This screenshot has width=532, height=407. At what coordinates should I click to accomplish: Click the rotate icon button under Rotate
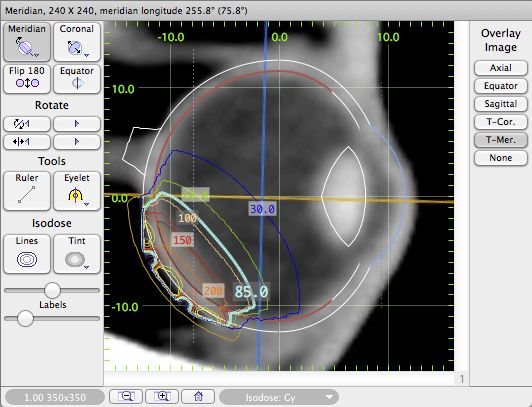[x=27, y=124]
